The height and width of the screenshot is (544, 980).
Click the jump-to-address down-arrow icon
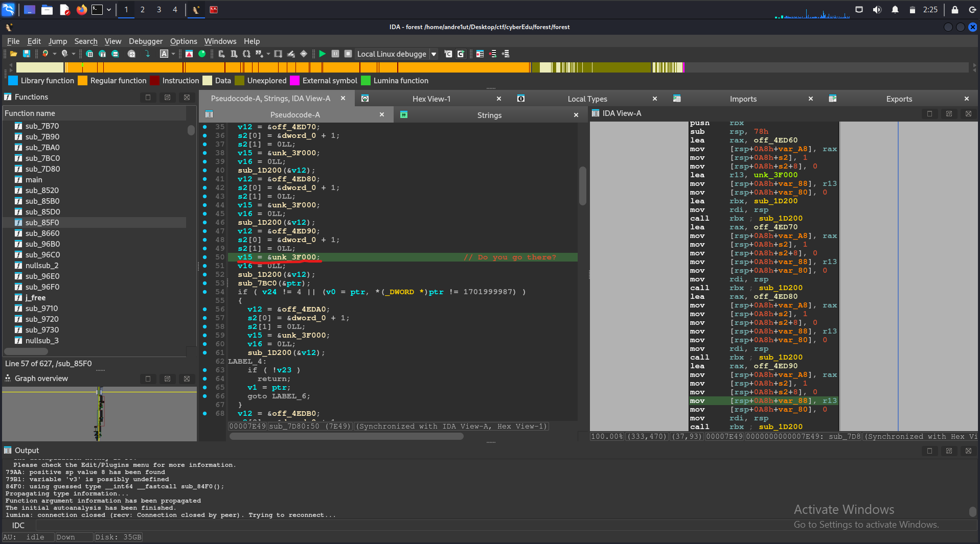point(148,54)
